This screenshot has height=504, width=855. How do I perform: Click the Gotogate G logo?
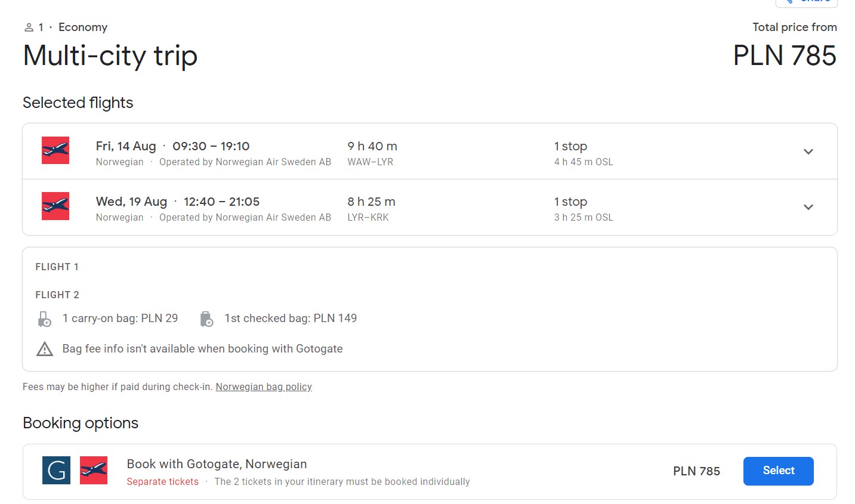(56, 471)
